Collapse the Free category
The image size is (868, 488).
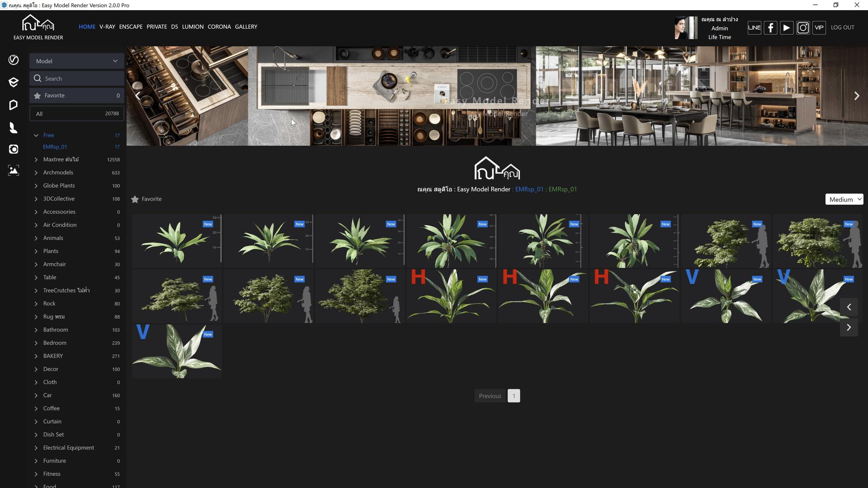(x=36, y=135)
